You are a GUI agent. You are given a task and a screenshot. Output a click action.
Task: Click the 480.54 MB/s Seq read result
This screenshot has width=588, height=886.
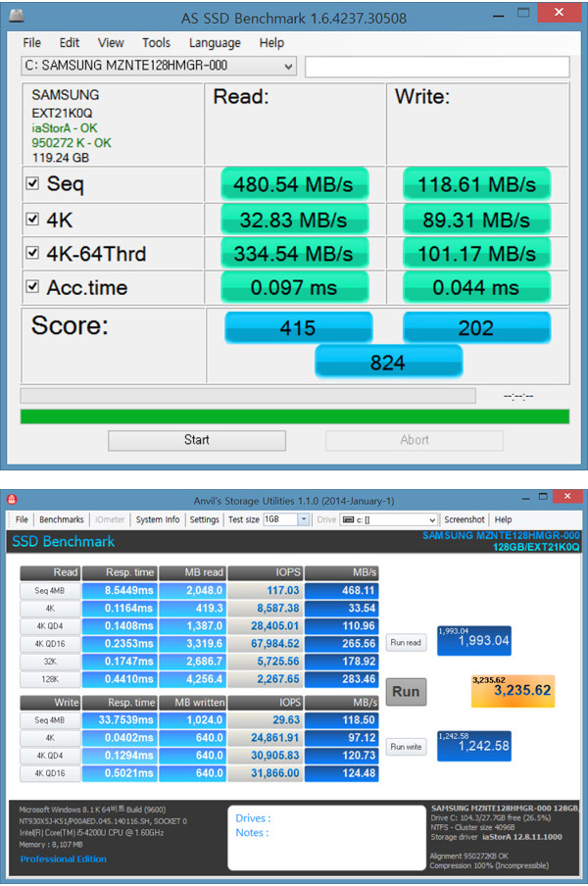(x=294, y=184)
